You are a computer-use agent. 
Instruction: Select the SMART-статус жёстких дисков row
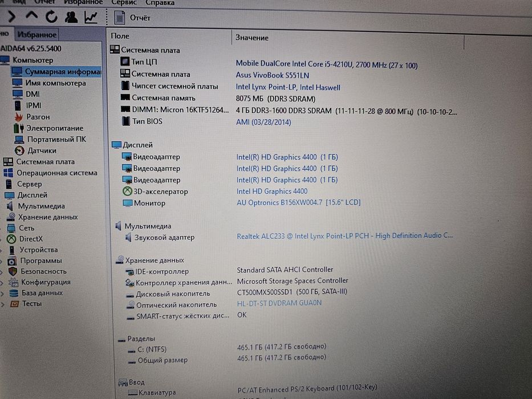[186, 316]
